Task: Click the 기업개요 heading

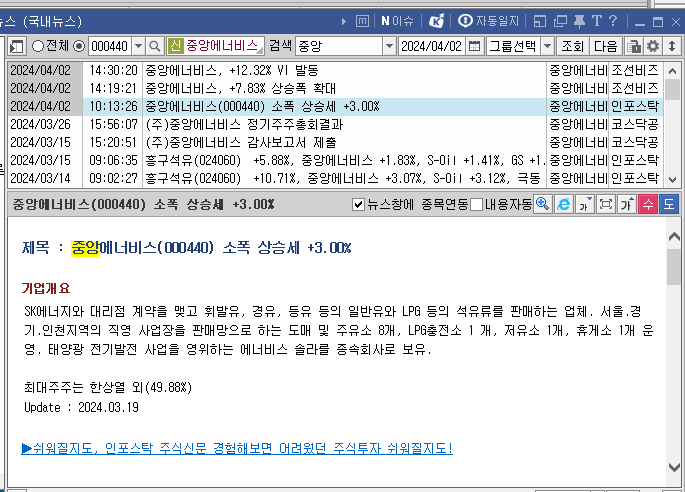Action: 46,288
